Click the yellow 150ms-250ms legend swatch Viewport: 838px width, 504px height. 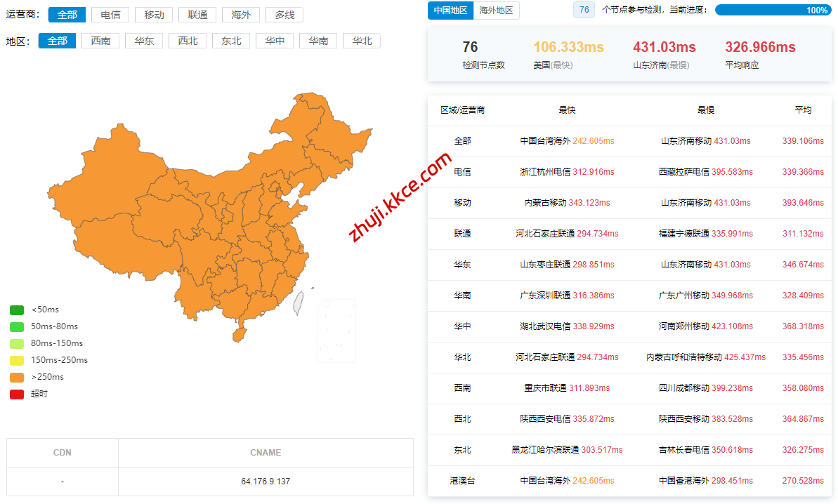(17, 360)
